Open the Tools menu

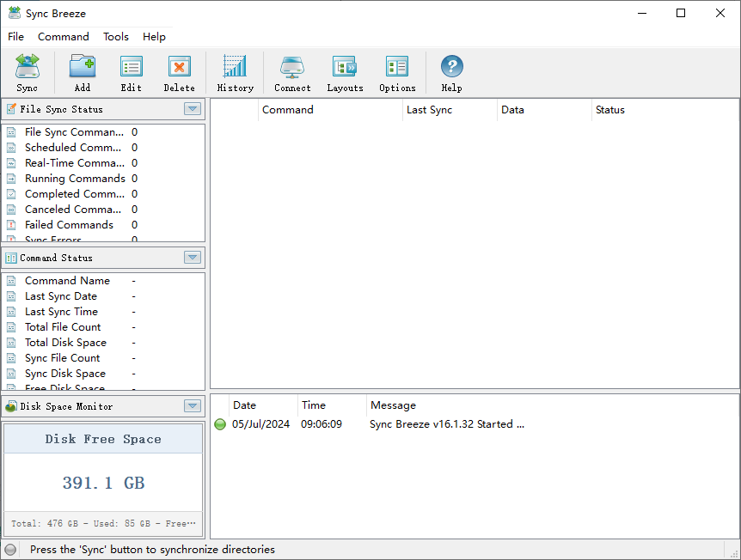(116, 37)
